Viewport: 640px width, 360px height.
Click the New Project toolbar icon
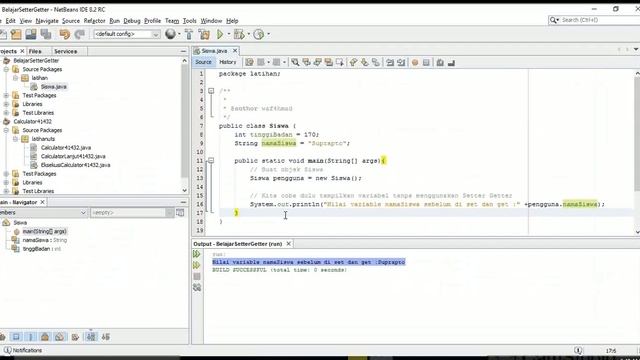16,34
